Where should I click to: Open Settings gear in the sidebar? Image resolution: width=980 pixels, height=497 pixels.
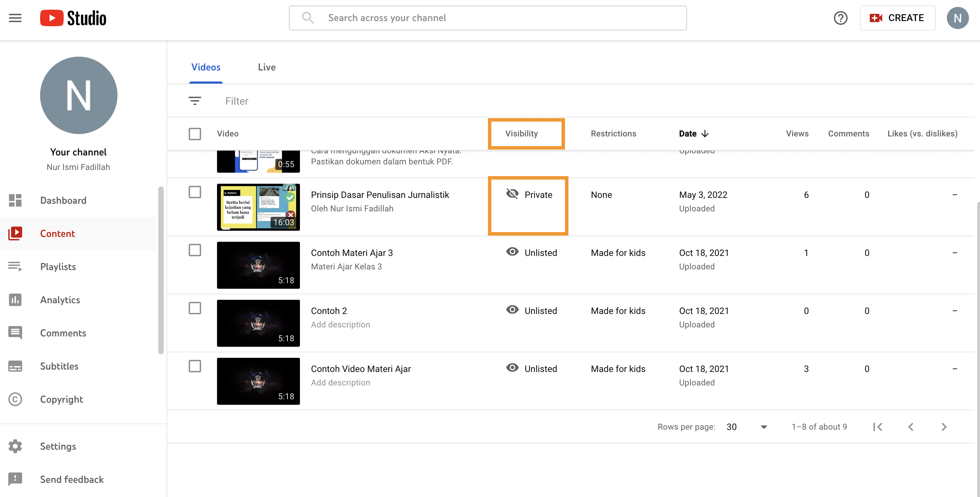click(58, 446)
